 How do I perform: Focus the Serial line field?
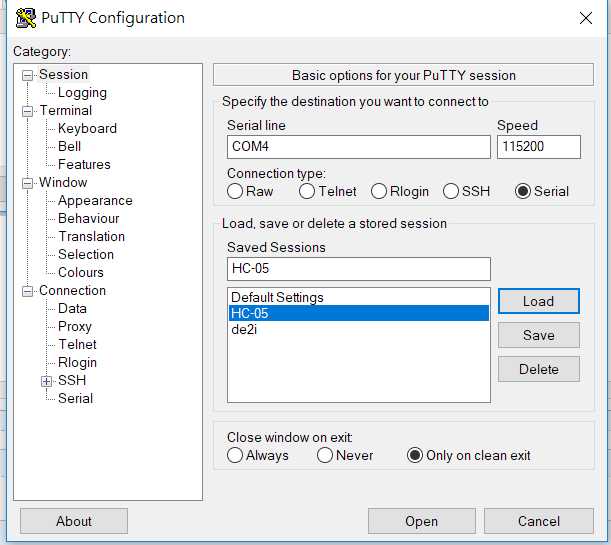[x=358, y=147]
